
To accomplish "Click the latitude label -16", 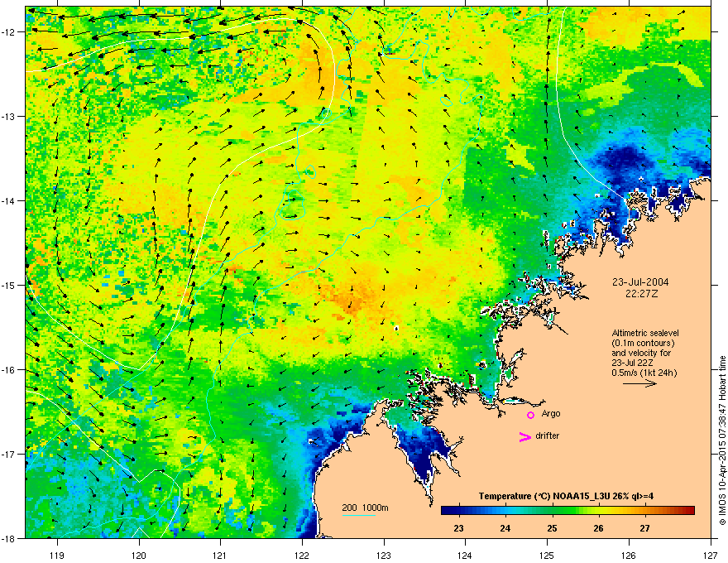I will pos(9,370).
